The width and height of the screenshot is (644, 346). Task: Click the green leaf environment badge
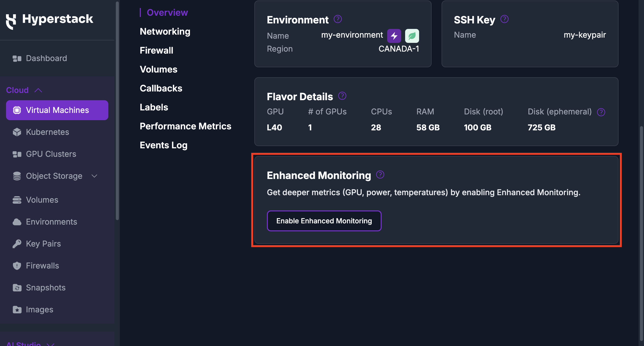(412, 36)
